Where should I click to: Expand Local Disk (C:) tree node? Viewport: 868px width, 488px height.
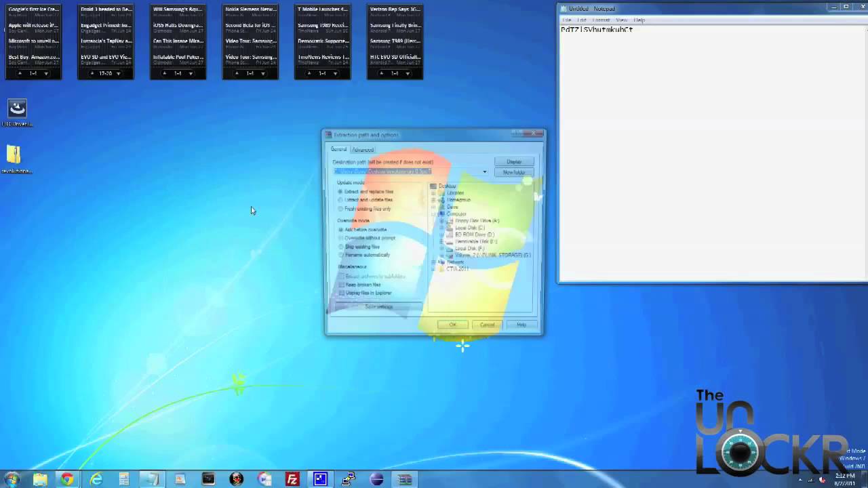click(441, 228)
